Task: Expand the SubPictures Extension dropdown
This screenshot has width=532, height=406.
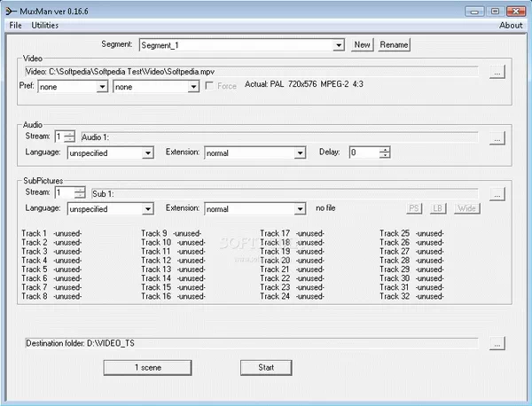Action: 300,209
